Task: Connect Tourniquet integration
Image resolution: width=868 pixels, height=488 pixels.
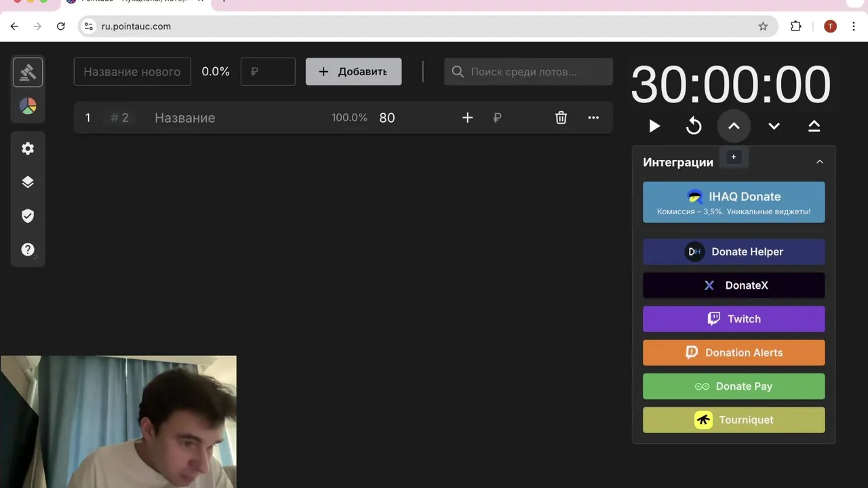Action: [x=734, y=420]
